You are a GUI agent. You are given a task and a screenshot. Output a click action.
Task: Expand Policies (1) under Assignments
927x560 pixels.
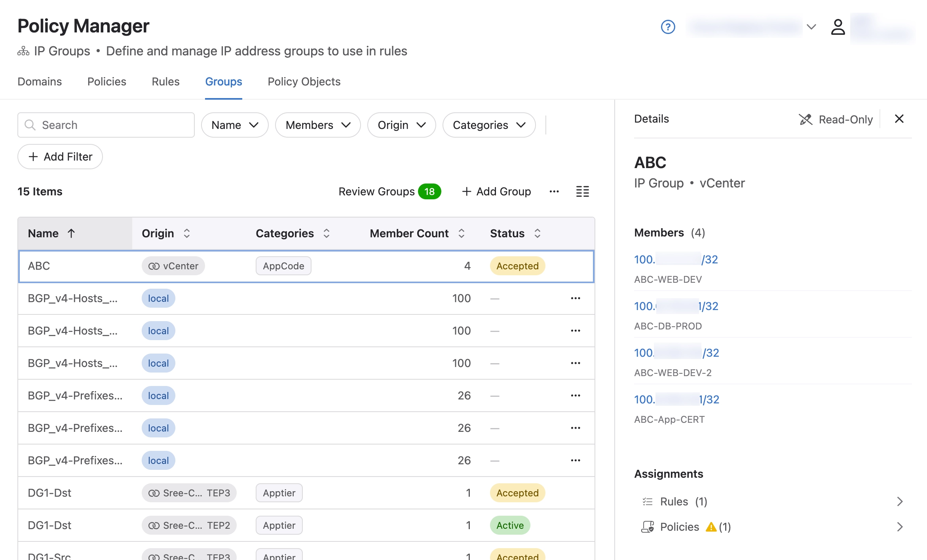[772, 527]
